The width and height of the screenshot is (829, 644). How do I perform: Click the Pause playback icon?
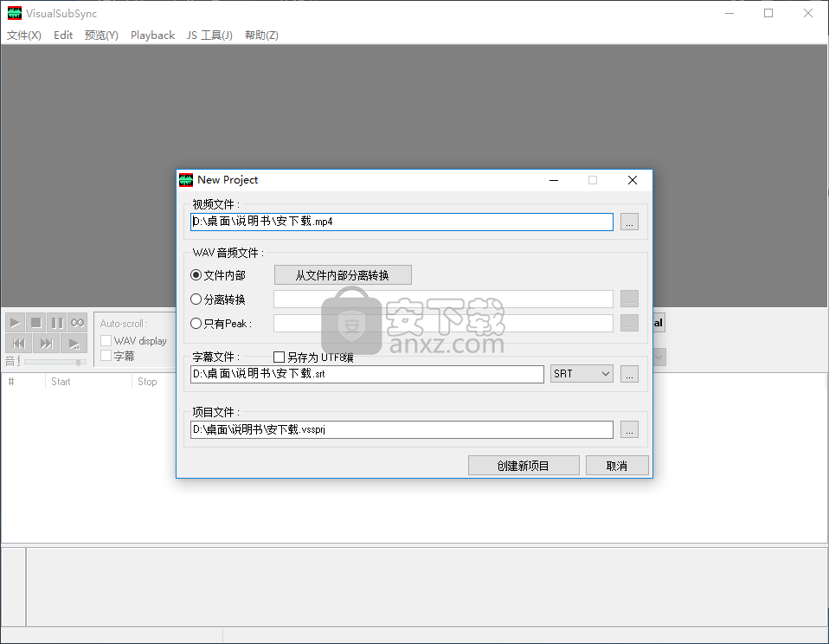56,323
